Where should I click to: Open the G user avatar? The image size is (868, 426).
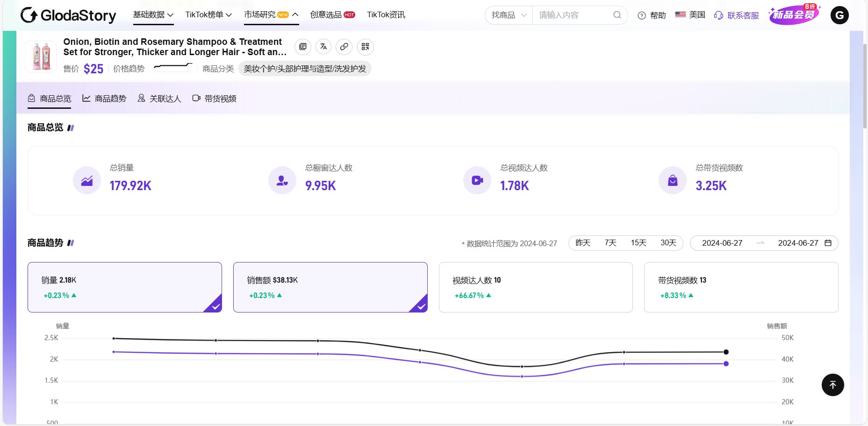(x=839, y=15)
